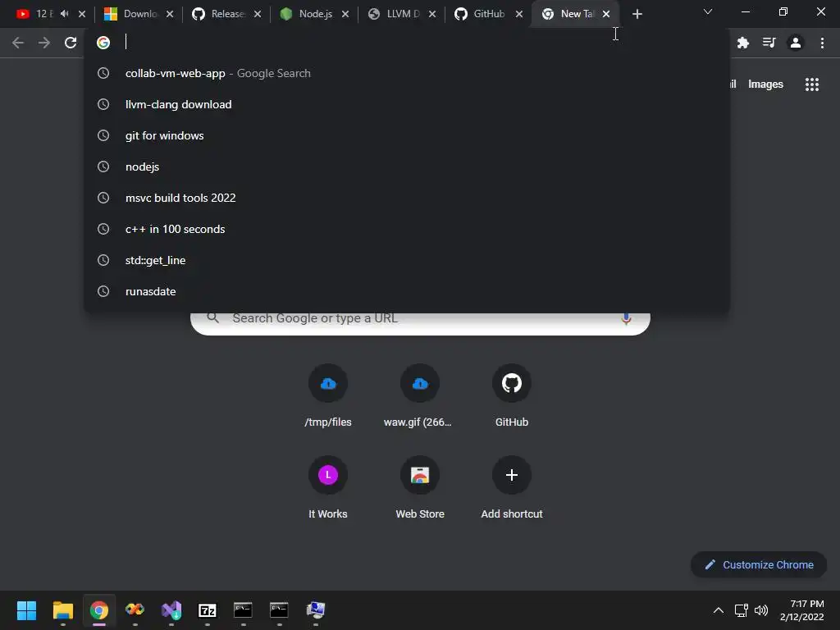The image size is (840, 630).
Task: Open the It Works shortcut
Action: pyautogui.click(x=328, y=487)
